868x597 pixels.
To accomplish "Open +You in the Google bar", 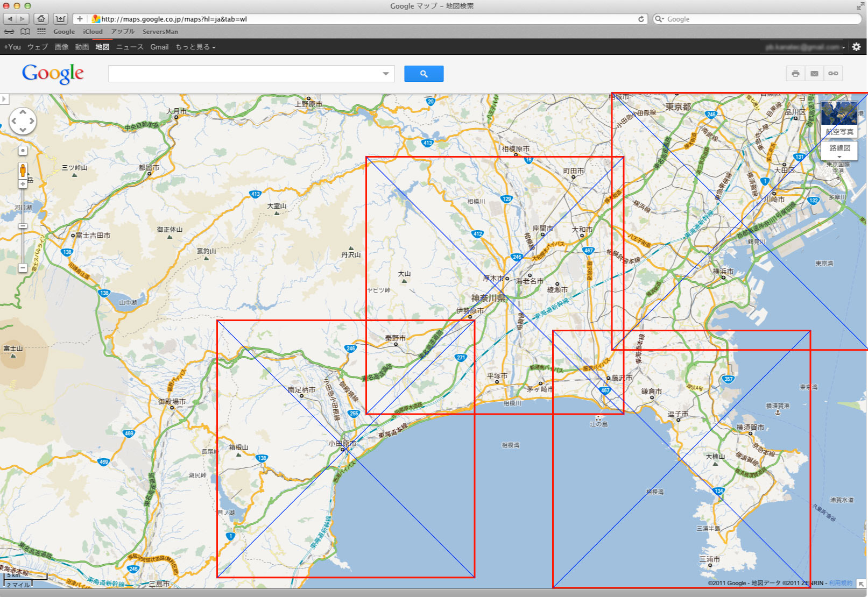I will click(x=12, y=47).
